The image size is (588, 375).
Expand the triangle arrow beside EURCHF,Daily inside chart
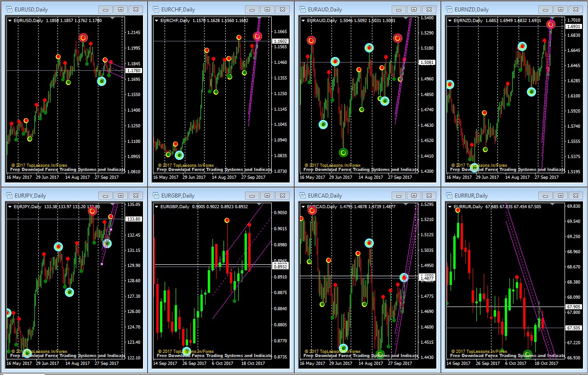pos(157,20)
